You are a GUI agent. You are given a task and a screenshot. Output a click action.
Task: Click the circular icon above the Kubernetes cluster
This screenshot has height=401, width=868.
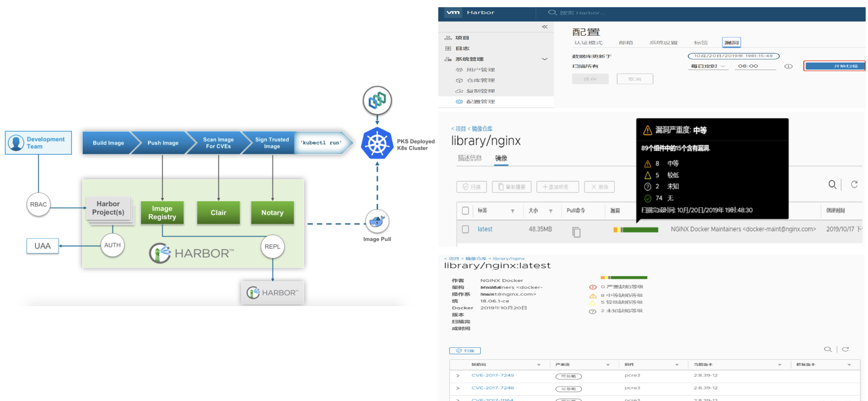377,101
